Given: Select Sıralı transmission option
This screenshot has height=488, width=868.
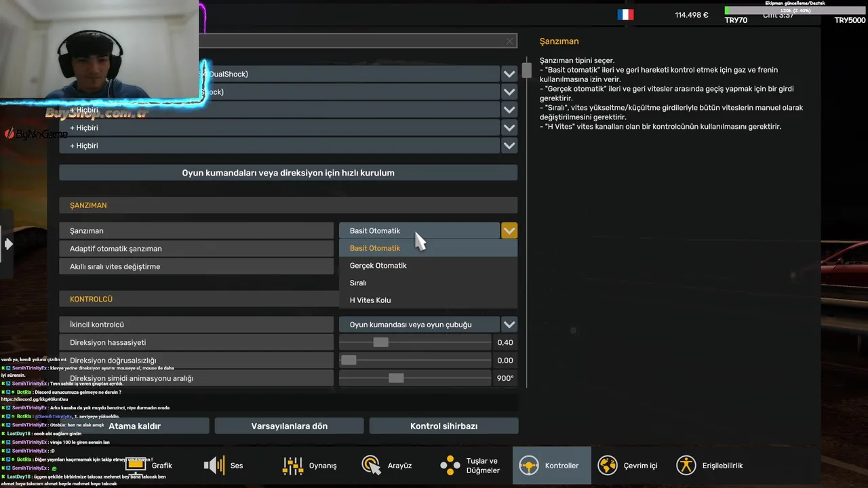Looking at the screenshot, I should pos(428,283).
